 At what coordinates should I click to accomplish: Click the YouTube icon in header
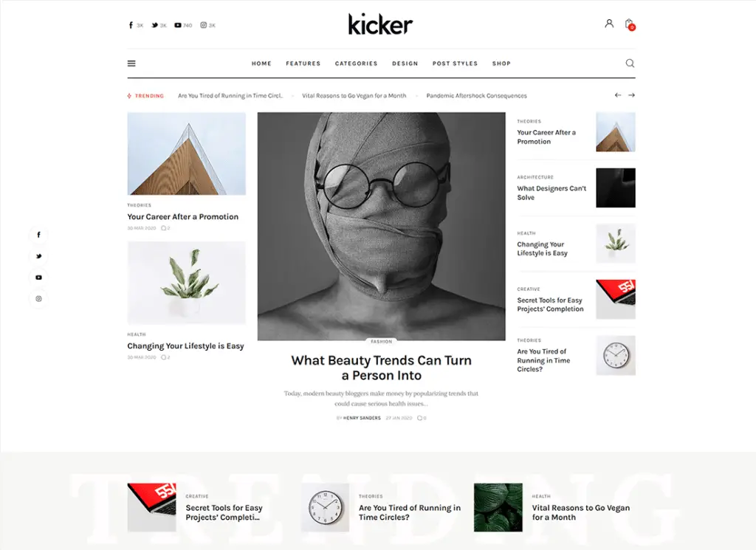coord(178,25)
